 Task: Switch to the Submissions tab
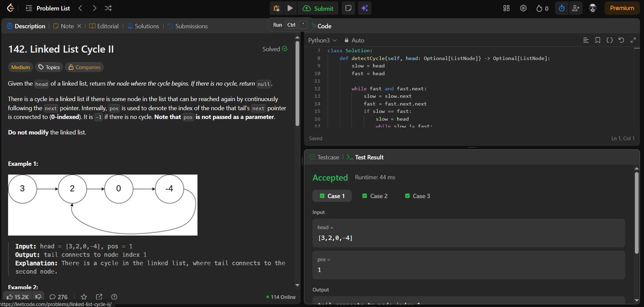(187, 26)
